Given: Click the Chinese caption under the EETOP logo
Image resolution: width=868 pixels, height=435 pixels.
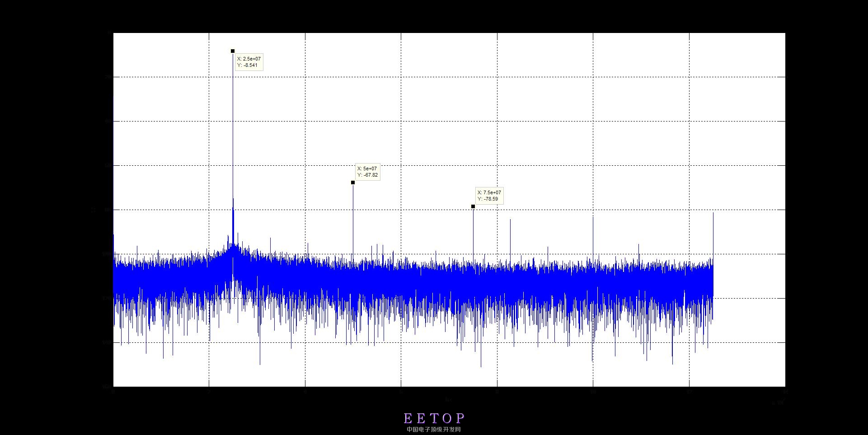Looking at the screenshot, I should click(x=434, y=430).
